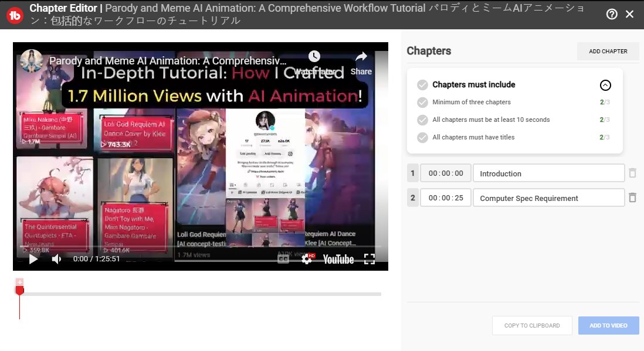Click the Introduction title field
This screenshot has height=351, width=644.
point(549,173)
